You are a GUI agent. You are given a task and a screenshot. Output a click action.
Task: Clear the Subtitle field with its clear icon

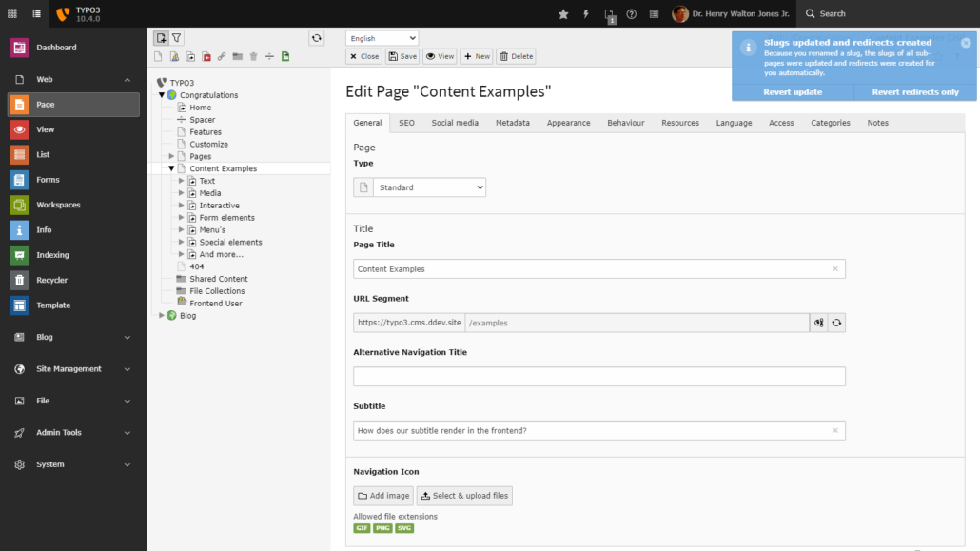834,430
